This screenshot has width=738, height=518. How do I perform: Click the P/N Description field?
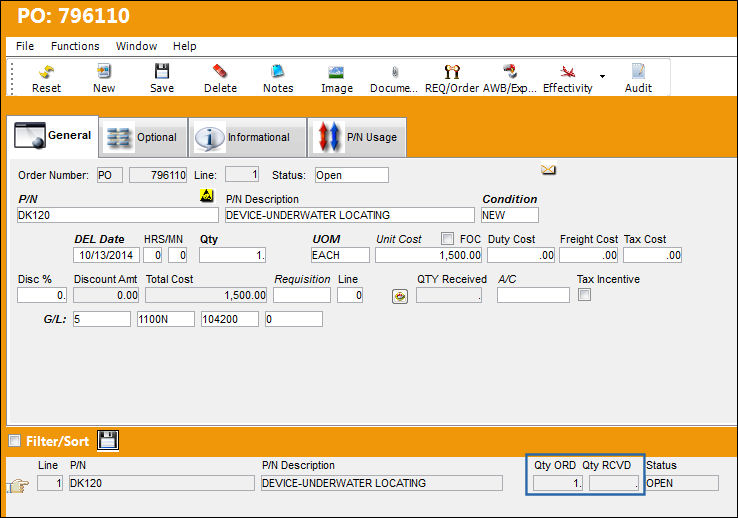tap(350, 215)
